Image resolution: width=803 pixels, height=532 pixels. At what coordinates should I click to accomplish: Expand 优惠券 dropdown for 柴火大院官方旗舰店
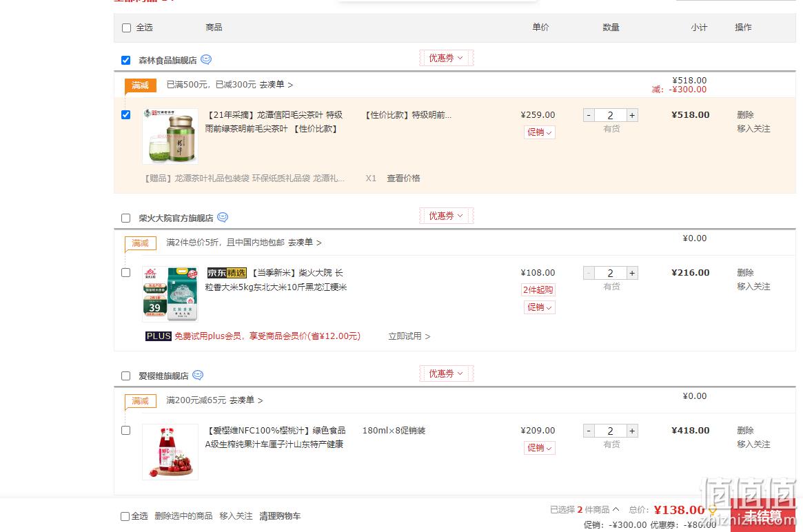click(x=446, y=216)
